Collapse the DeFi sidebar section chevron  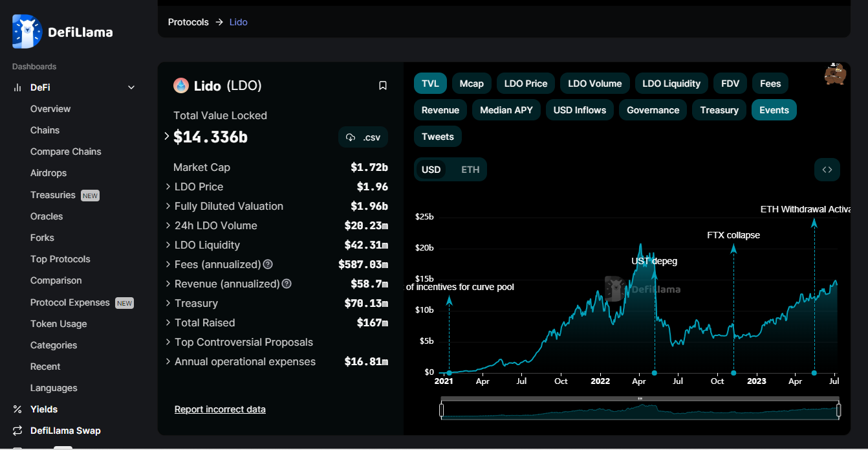131,87
